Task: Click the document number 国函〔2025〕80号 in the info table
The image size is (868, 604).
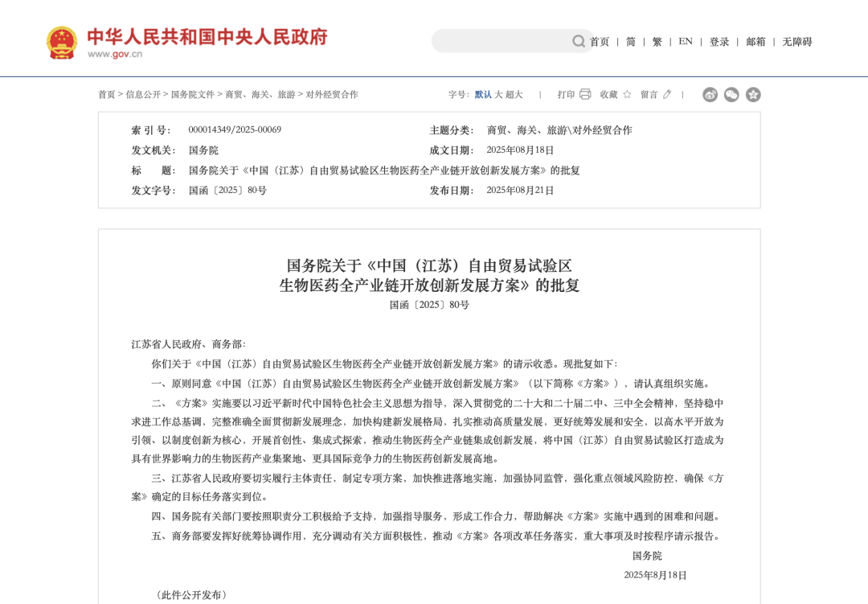Action: 227,191
